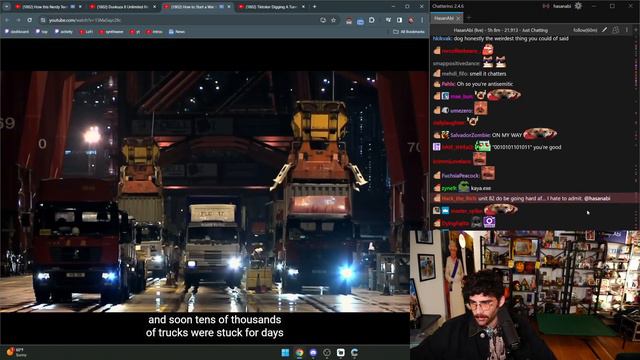Open viewer list icon in chat header

point(616,30)
